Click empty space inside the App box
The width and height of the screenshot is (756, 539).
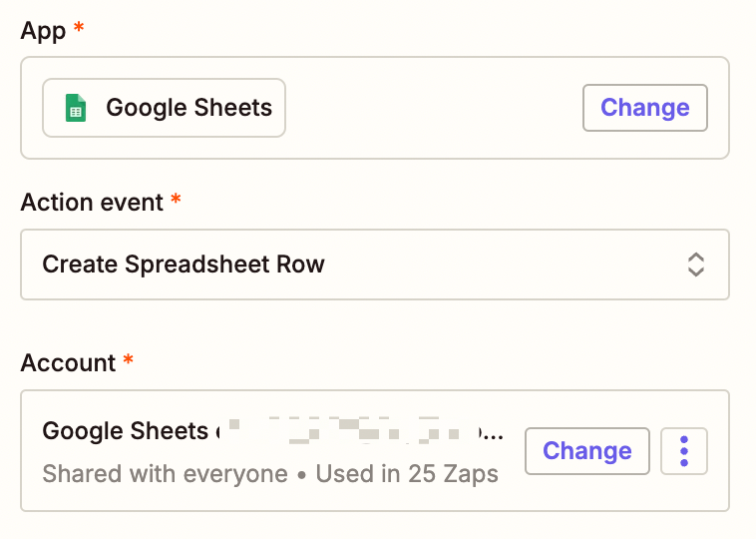[429, 108]
